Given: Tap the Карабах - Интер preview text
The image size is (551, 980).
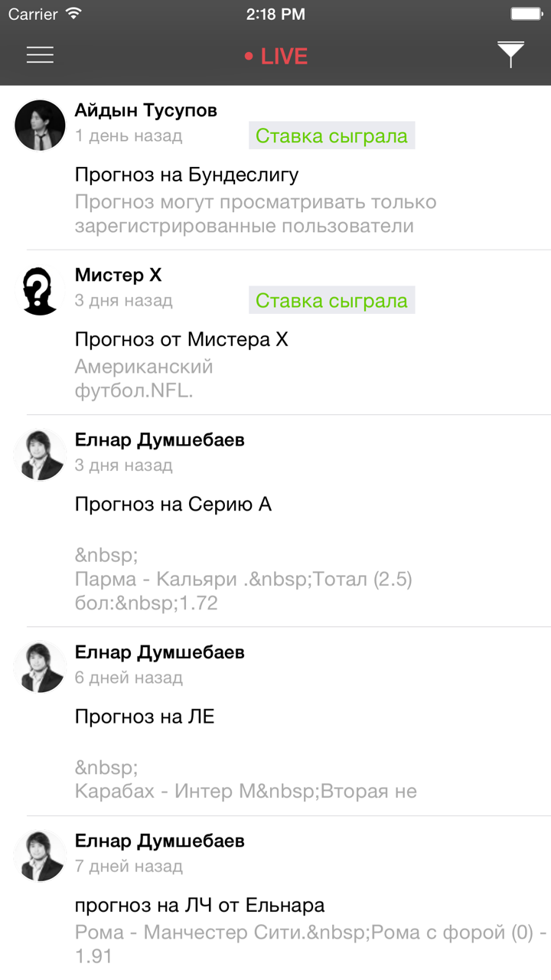Looking at the screenshot, I should 246,791.
